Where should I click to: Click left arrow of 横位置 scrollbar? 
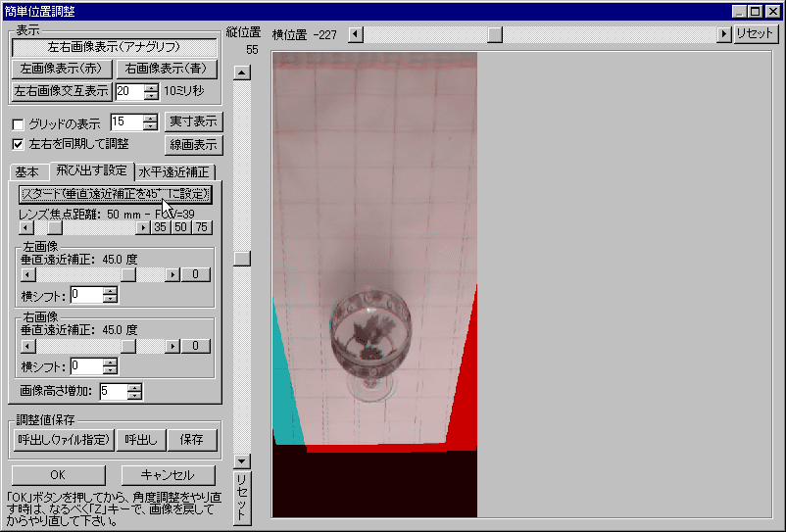point(356,34)
